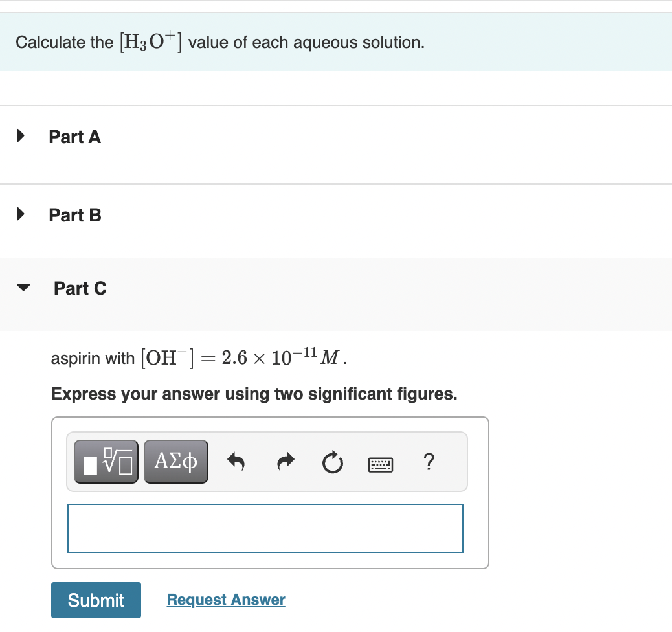Undo the last equation edit

pos(236,462)
